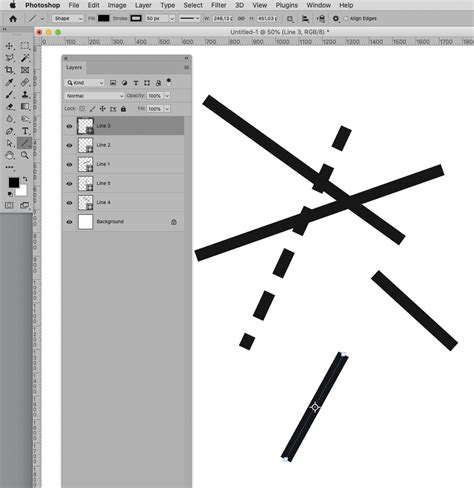
Task: Open the Kind filter dropdown
Action: 85,83
